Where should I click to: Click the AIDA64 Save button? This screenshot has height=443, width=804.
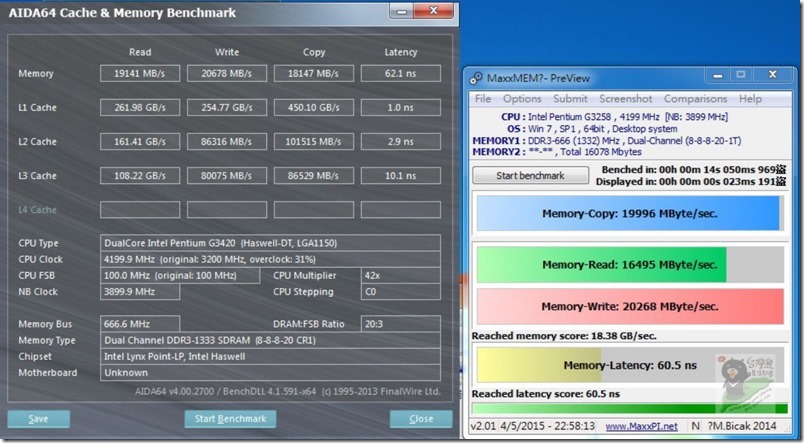[38, 419]
